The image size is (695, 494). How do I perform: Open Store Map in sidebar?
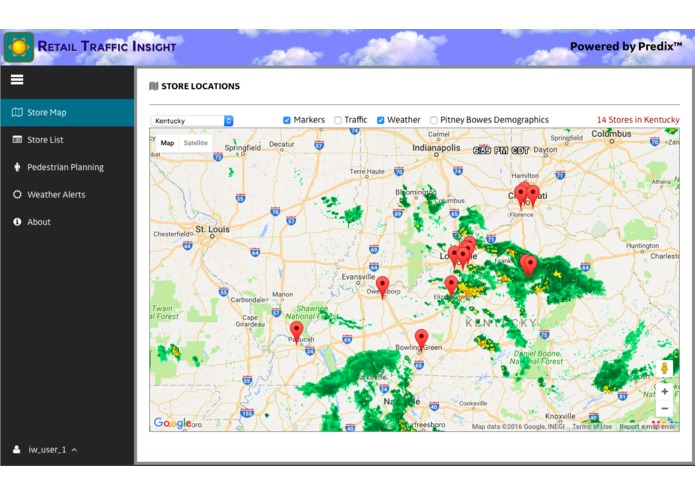pyautogui.click(x=67, y=113)
